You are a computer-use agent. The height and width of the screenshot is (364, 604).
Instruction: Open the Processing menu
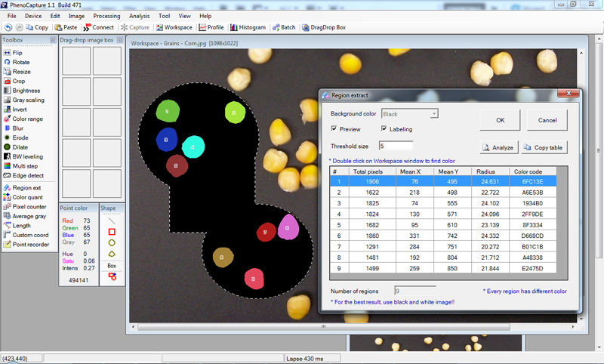[x=106, y=16]
